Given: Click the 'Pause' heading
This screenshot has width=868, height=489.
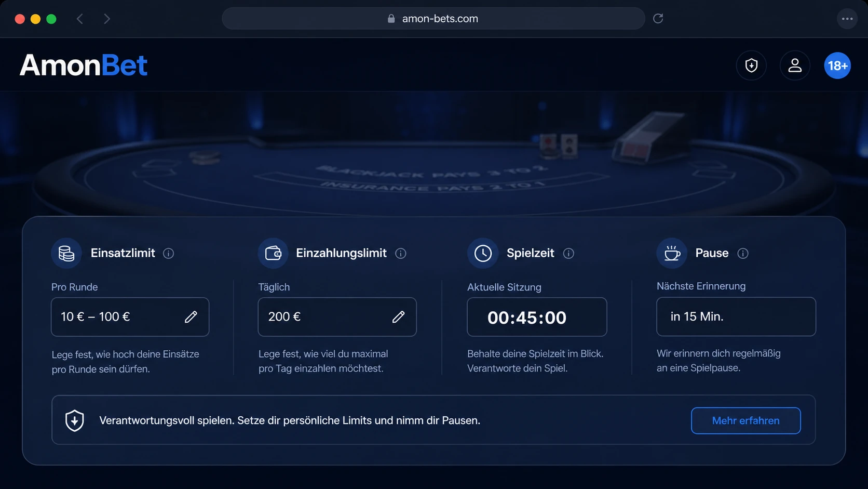Looking at the screenshot, I should (x=712, y=253).
